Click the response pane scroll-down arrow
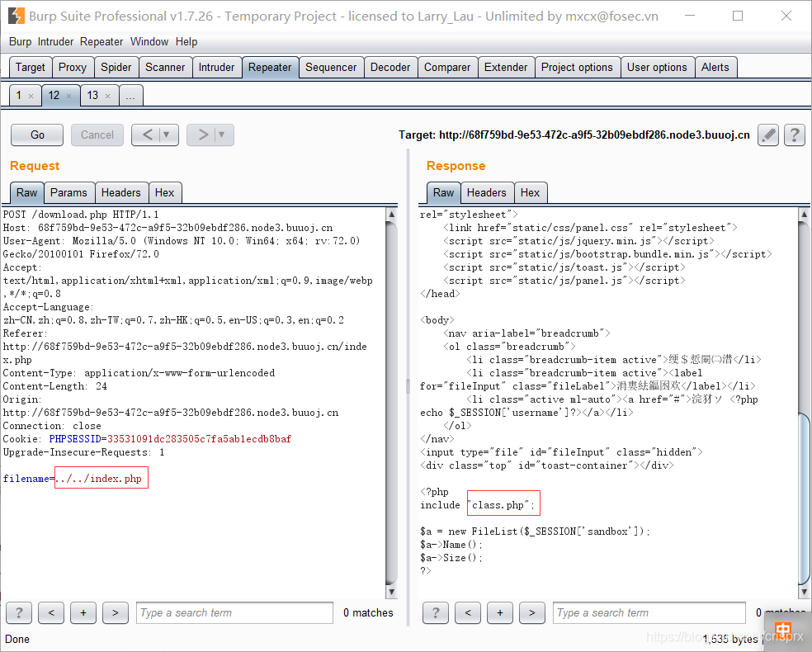 click(x=805, y=592)
